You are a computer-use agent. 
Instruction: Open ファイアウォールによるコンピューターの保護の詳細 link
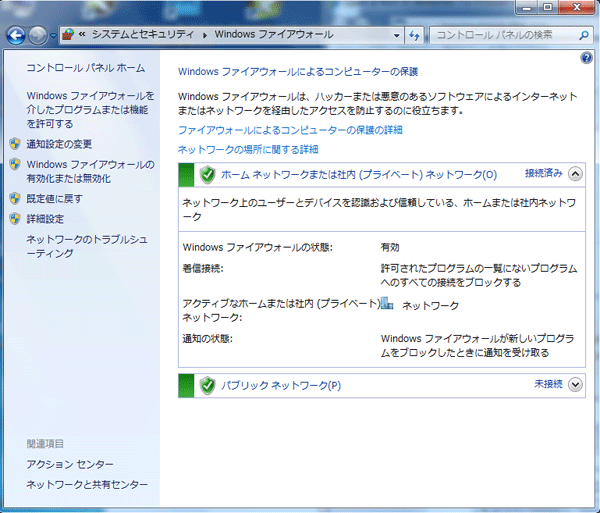click(x=290, y=130)
